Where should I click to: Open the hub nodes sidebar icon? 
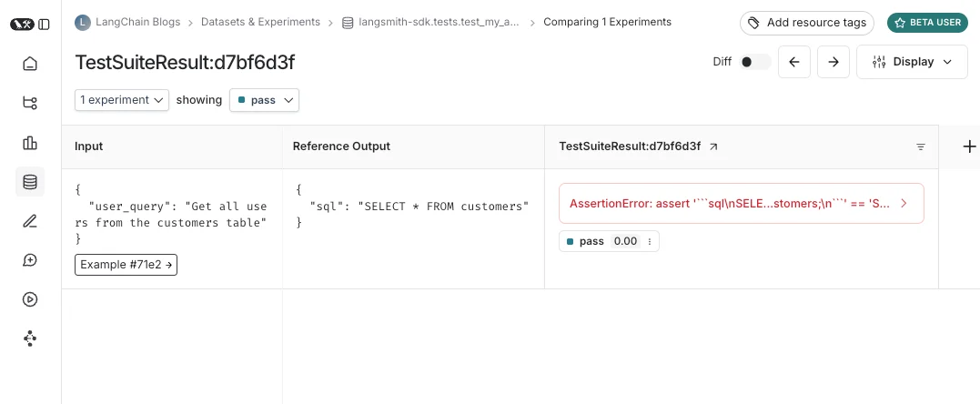point(30,338)
